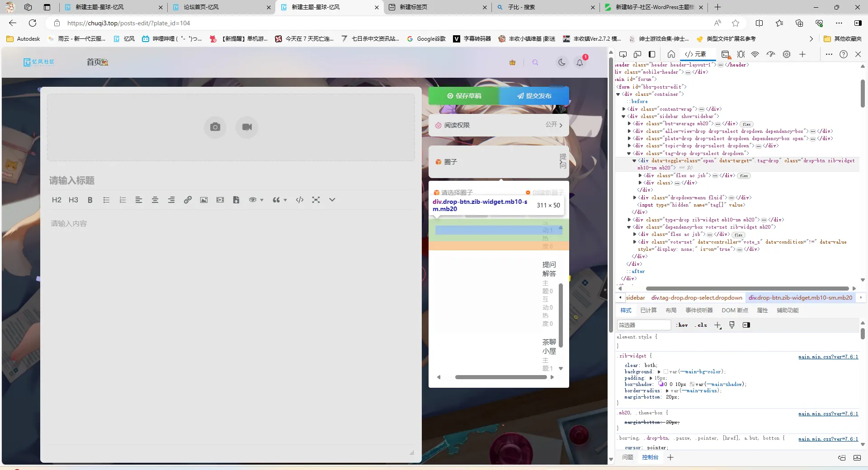Open box-shadow editor swatch icon
Image resolution: width=868 pixels, height=470 pixels.
(660, 384)
